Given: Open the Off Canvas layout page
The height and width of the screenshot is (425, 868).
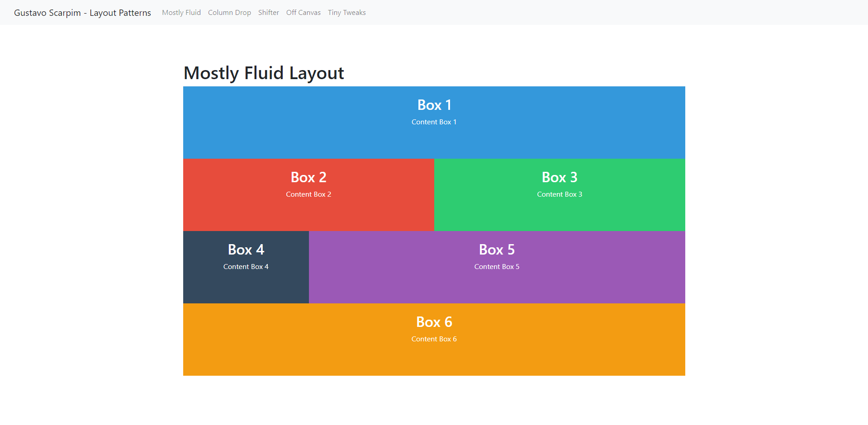Looking at the screenshot, I should click(x=303, y=12).
